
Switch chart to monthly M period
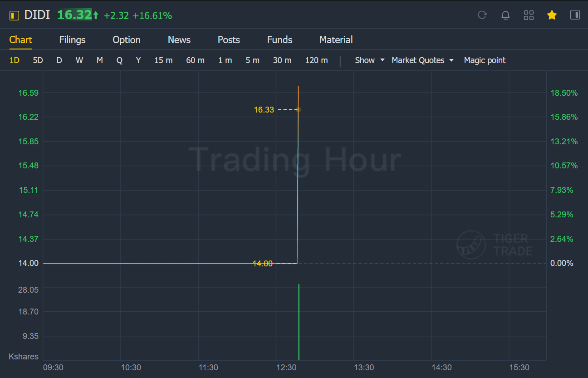pos(100,60)
